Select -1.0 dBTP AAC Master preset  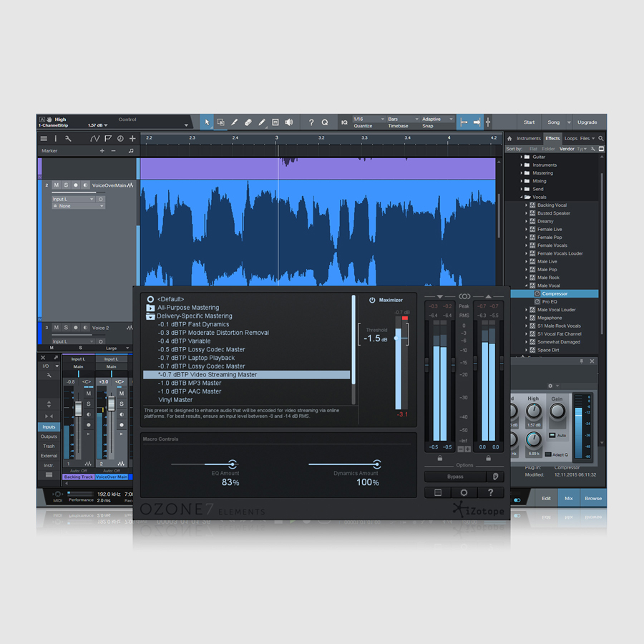(190, 391)
